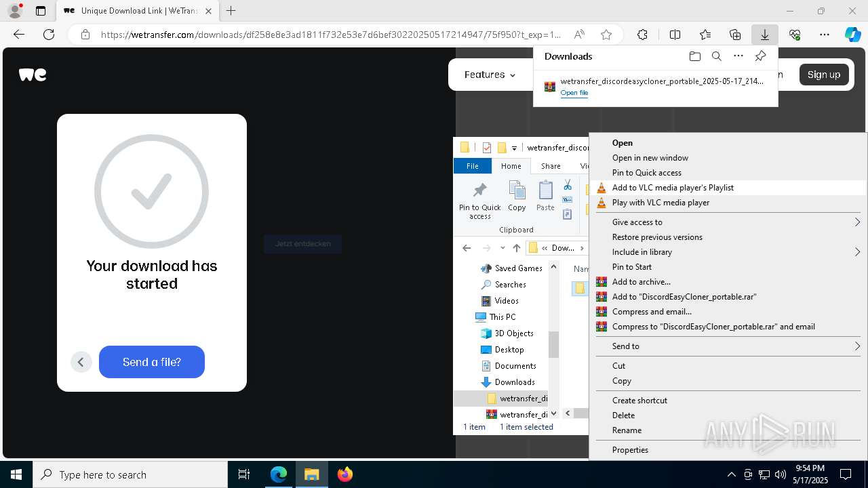The width and height of the screenshot is (868, 488).
Task: Select Saved Games in navigation pane
Action: pos(518,268)
